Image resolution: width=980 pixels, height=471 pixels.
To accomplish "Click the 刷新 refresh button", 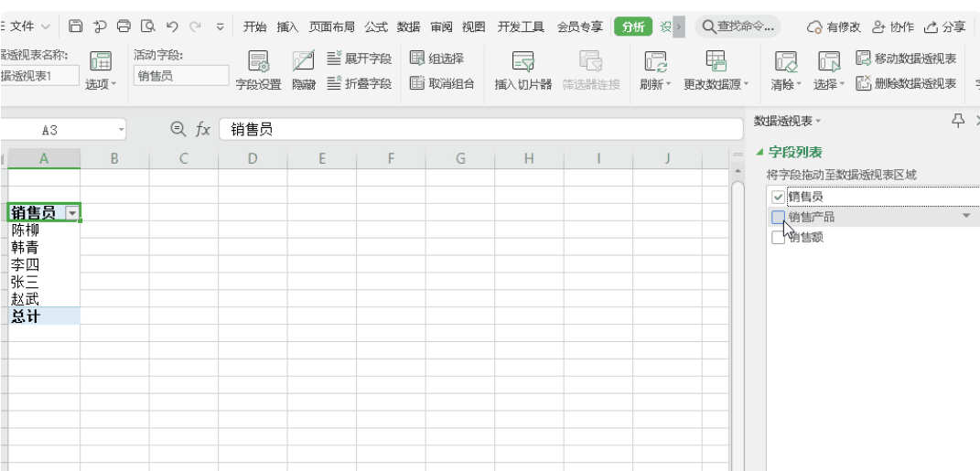I will (x=656, y=70).
